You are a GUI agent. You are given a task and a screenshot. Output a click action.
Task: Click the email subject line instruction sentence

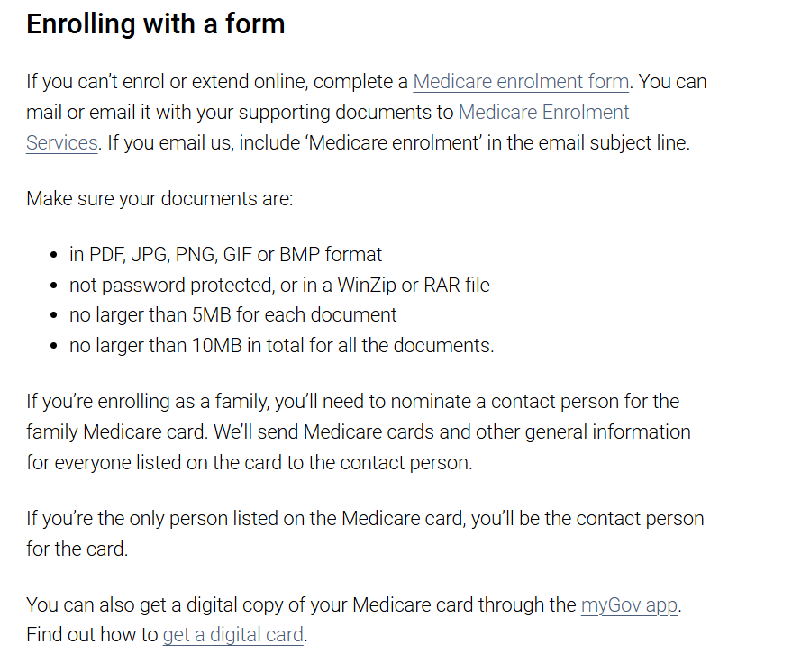[x=398, y=143]
